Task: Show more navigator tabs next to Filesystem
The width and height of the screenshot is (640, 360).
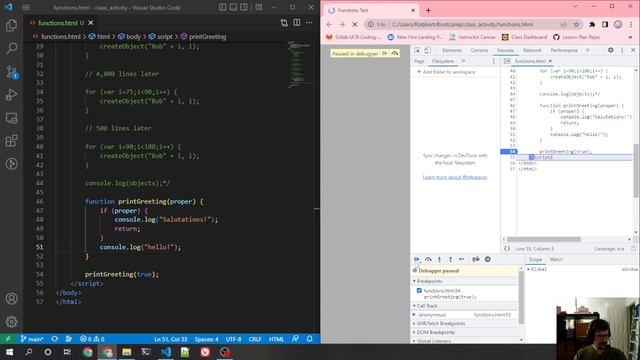Action: pos(463,61)
